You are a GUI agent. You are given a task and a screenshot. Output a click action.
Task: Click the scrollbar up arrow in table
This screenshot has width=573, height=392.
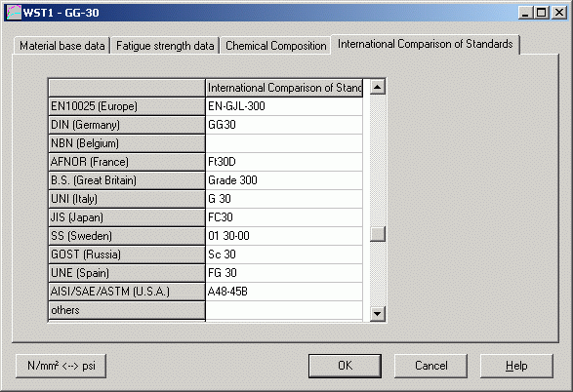[378, 87]
